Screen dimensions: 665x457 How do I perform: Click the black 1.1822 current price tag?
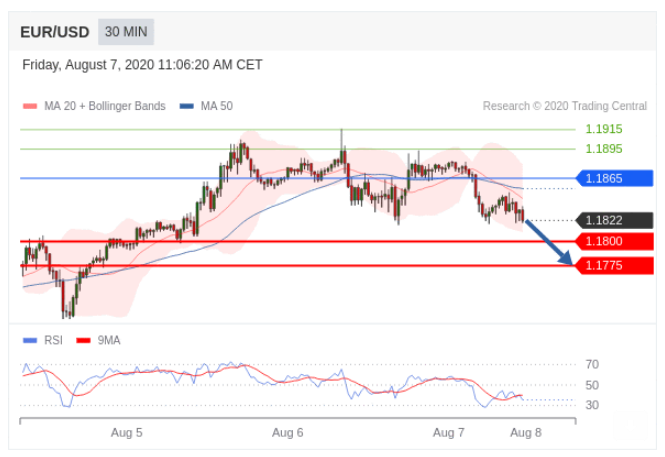pos(615,220)
